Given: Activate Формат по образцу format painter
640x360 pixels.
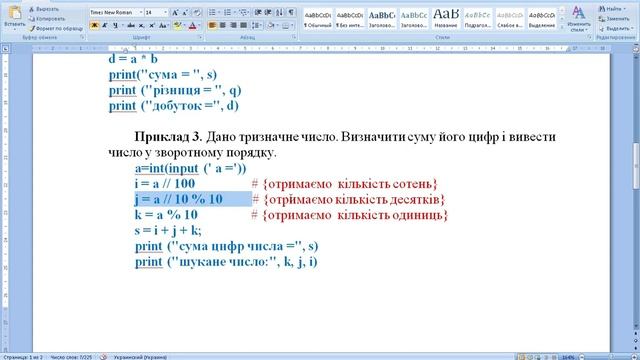Looking at the screenshot, I should point(56,29).
